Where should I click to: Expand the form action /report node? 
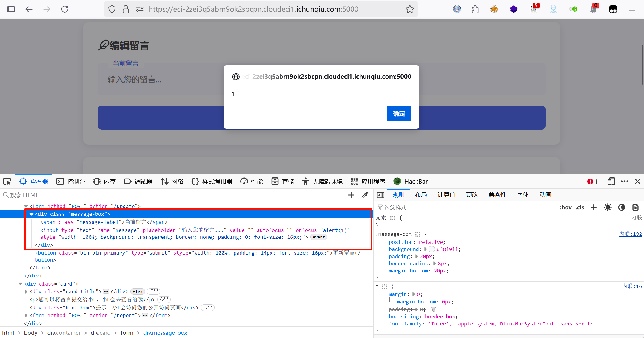26,315
